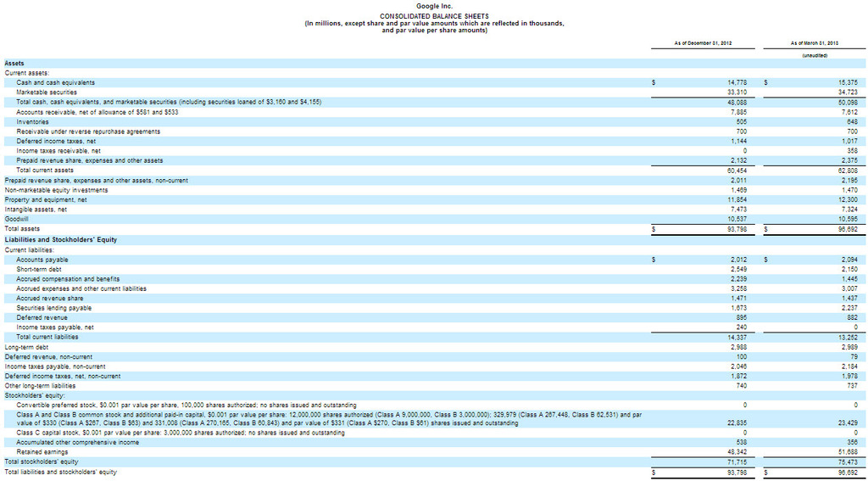Select the 14,337 total current liabilities value
The width and height of the screenshot is (868, 481).
click(737, 337)
